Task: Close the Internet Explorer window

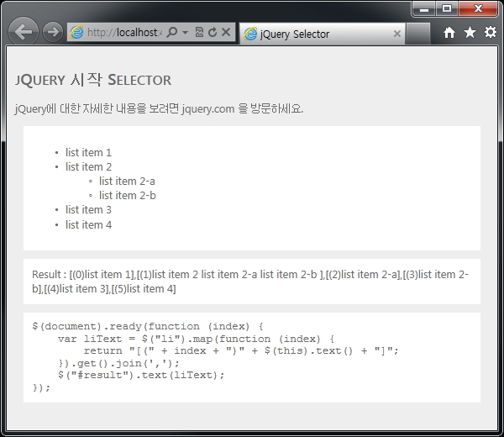Action: click(x=478, y=8)
